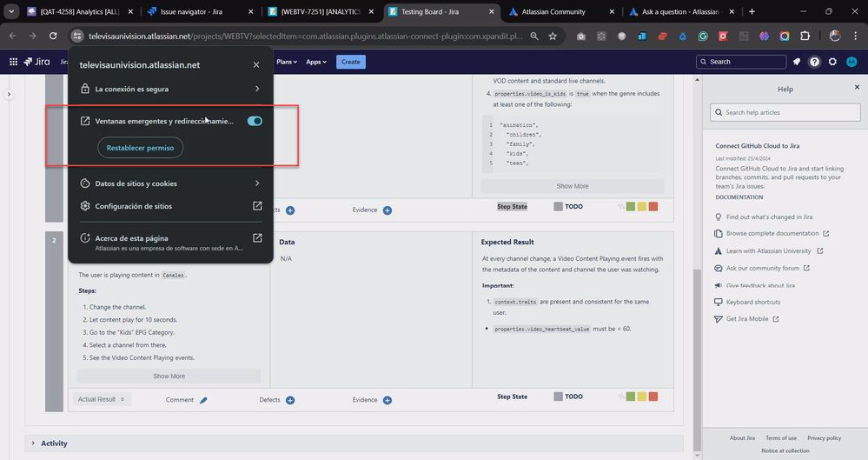Open Acerca de esta página
The image size is (868, 460).
pyautogui.click(x=170, y=243)
